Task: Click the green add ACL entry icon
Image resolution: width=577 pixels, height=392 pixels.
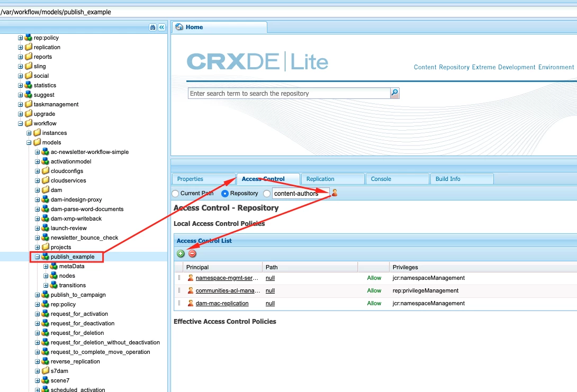Action: (181, 253)
